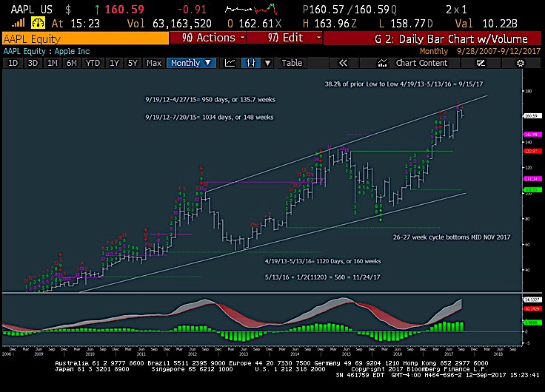The height and width of the screenshot is (392, 545).
Task: Click the red 132.97 price level tag
Action: [532, 152]
